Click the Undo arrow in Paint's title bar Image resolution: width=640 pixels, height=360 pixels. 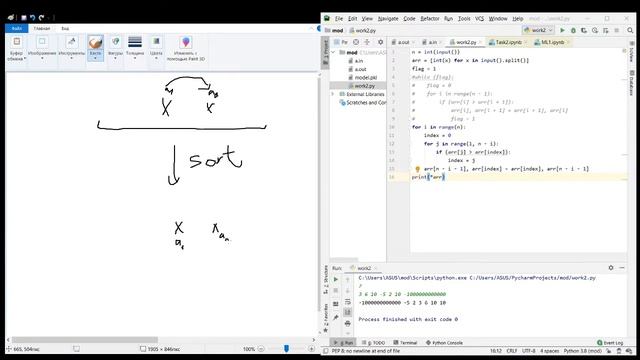point(32,18)
